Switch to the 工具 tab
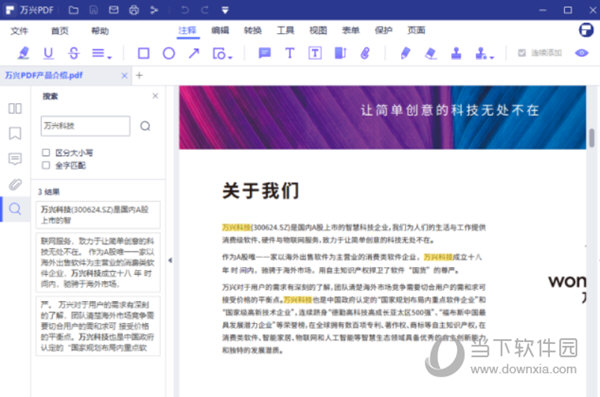The image size is (600, 397). coord(285,30)
